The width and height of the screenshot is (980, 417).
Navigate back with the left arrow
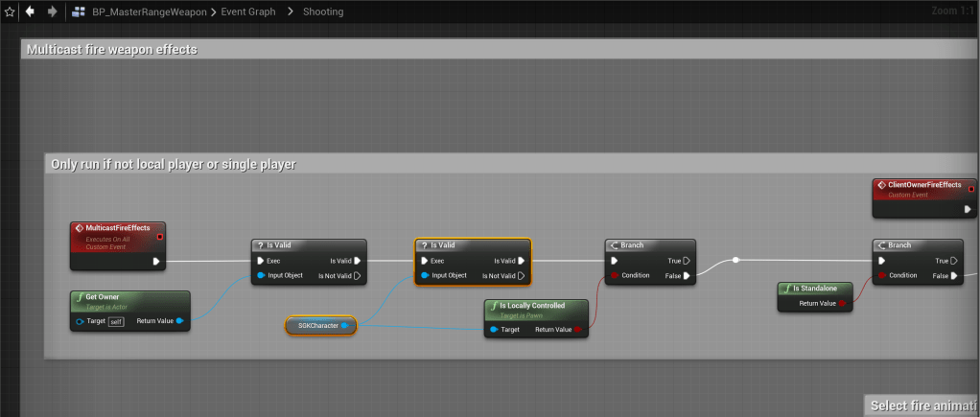coord(31,12)
